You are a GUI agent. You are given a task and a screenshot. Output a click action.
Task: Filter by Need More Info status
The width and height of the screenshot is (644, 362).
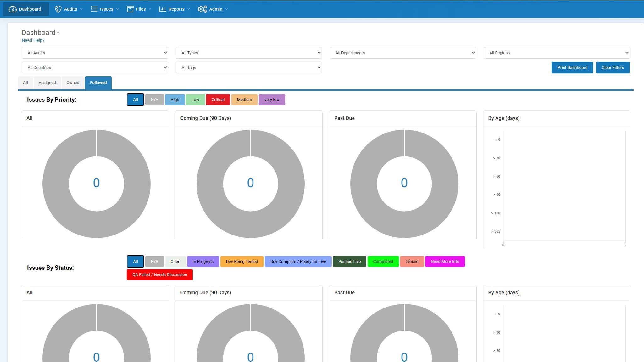(445, 262)
